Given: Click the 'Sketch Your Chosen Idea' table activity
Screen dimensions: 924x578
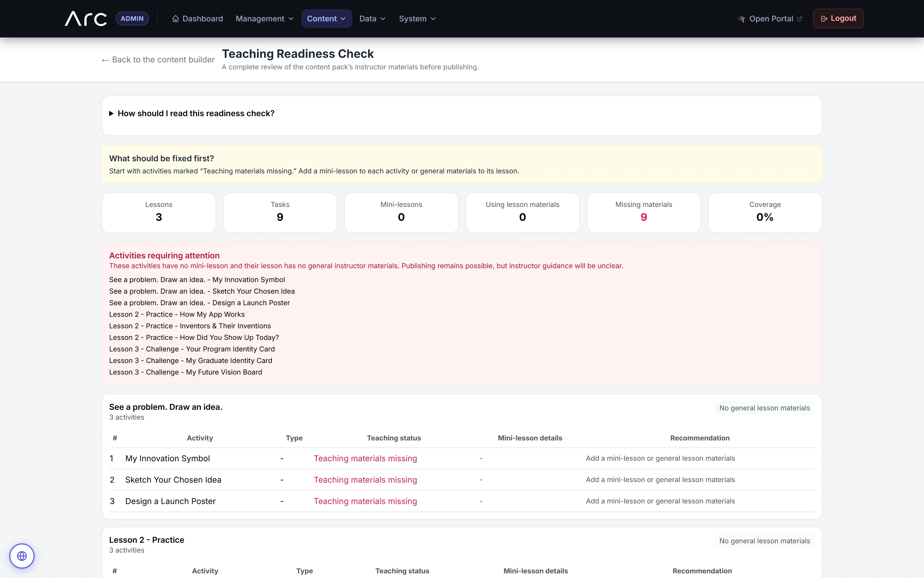Looking at the screenshot, I should point(173,480).
